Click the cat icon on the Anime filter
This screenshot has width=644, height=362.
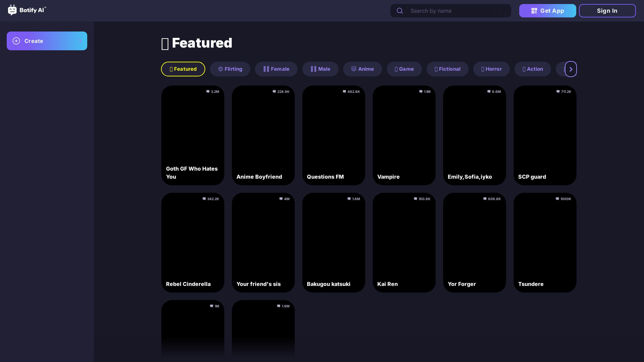(x=354, y=69)
